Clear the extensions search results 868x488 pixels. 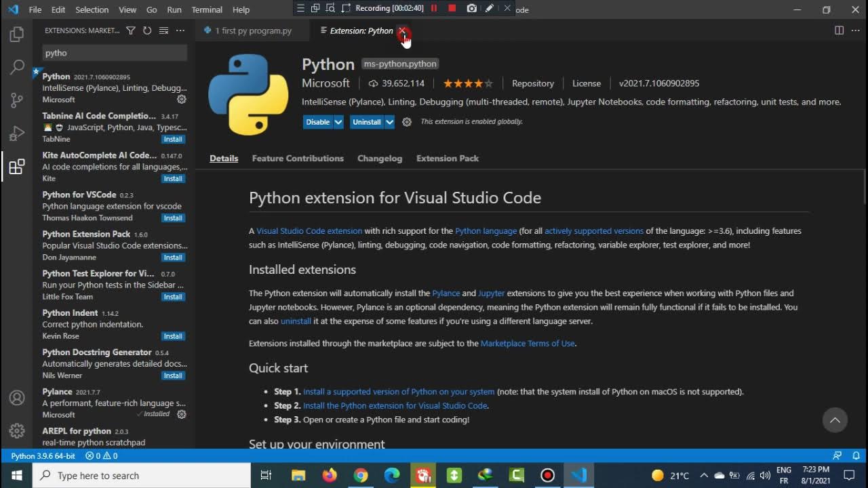[163, 30]
